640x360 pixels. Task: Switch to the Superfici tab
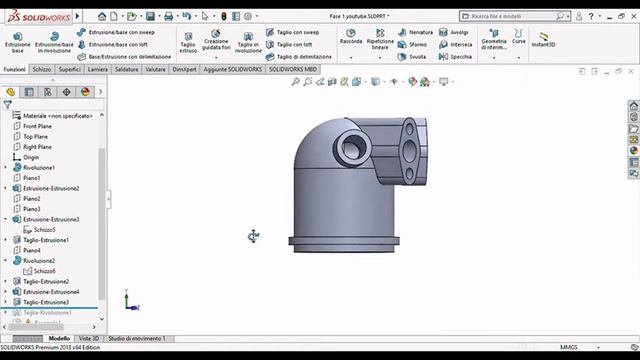point(69,69)
